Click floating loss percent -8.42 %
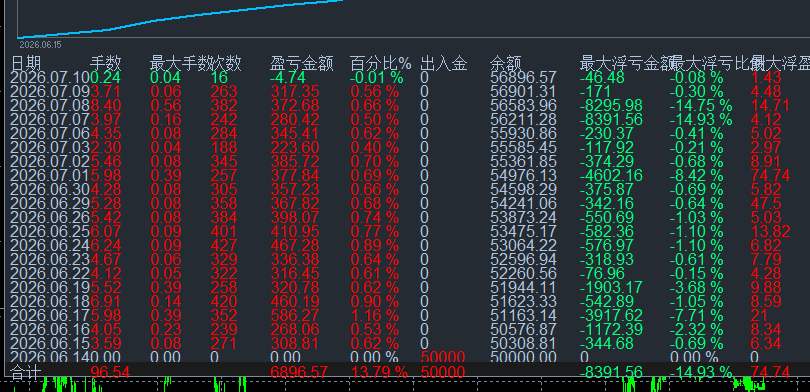The width and height of the screenshot is (810, 392). click(x=697, y=176)
